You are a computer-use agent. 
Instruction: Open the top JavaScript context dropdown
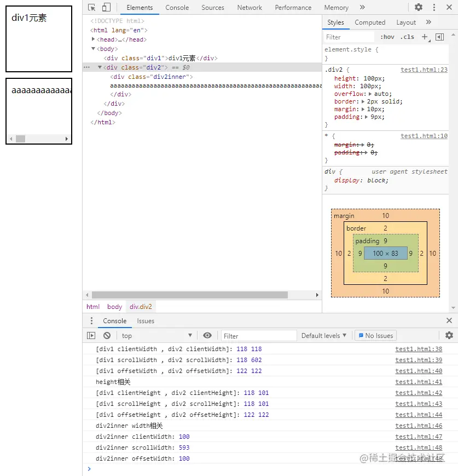point(157,336)
